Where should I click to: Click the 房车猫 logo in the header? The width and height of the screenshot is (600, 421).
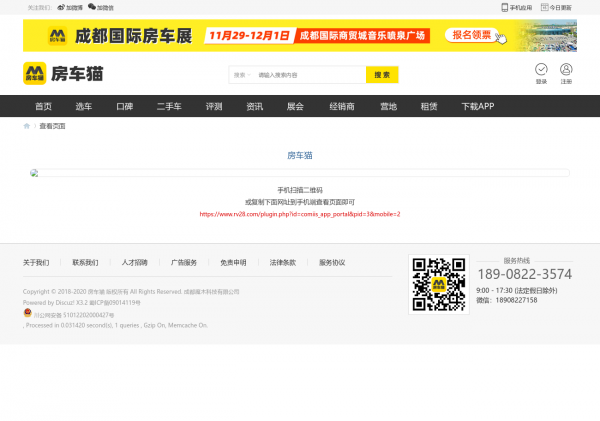tap(62, 73)
